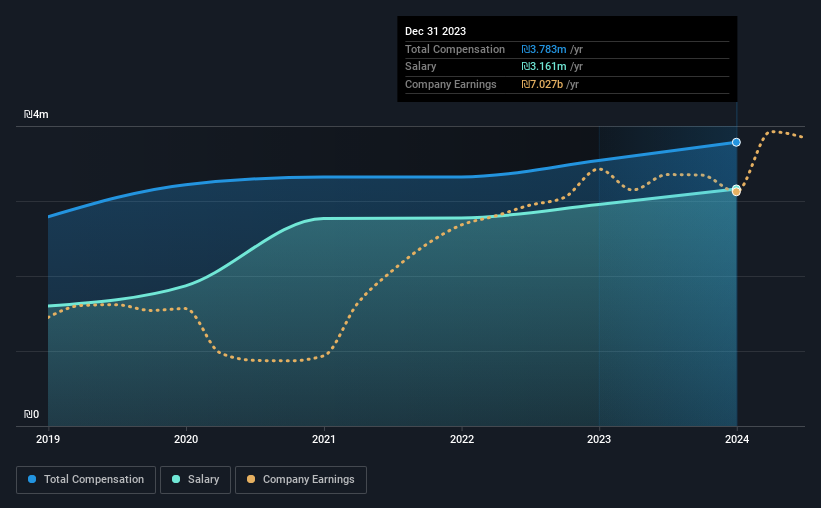Toggle the Company Earnings legend button

(301, 480)
